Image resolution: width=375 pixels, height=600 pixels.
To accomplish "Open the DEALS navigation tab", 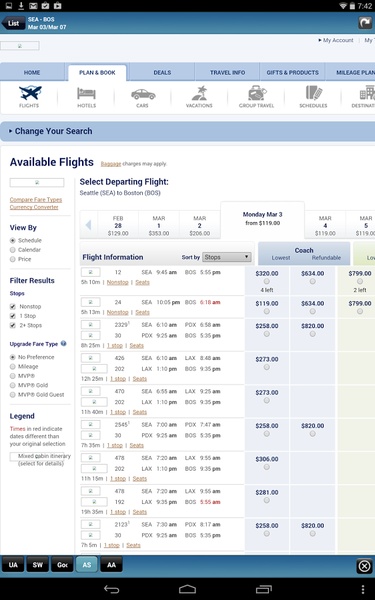I will pyautogui.click(x=162, y=72).
